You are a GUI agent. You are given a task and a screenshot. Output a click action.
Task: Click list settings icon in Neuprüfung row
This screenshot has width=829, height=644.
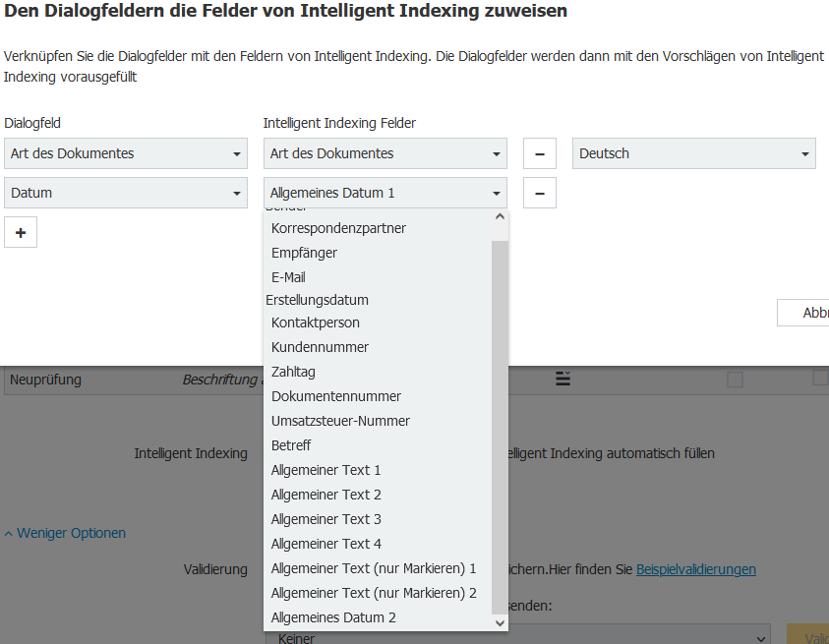[x=563, y=380]
